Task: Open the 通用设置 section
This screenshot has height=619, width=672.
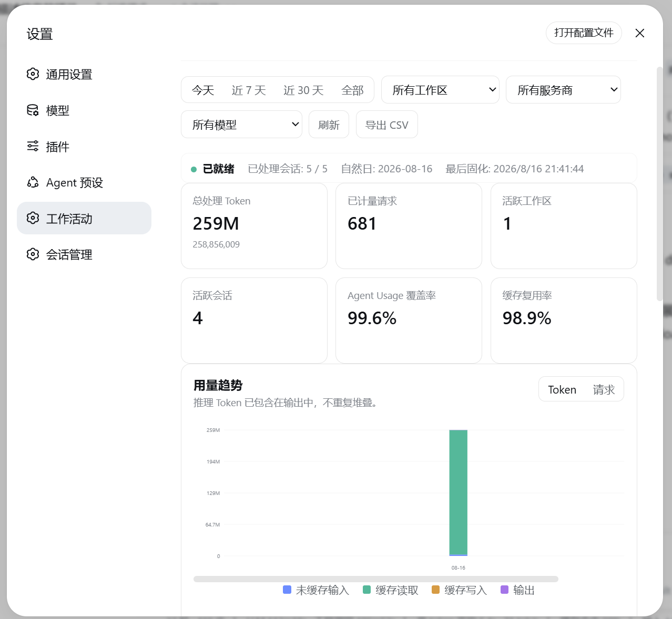Action: pyautogui.click(x=84, y=74)
